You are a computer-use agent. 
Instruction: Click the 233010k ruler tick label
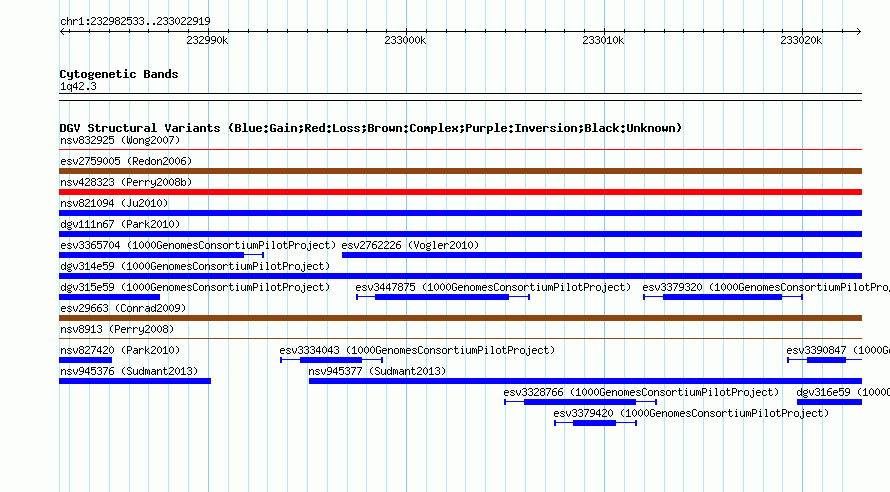click(x=603, y=40)
